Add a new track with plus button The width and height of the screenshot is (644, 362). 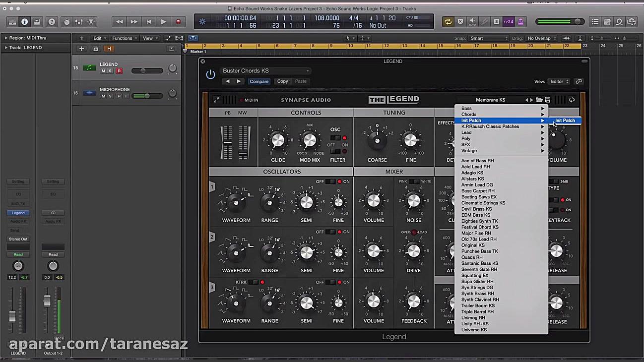click(x=82, y=49)
